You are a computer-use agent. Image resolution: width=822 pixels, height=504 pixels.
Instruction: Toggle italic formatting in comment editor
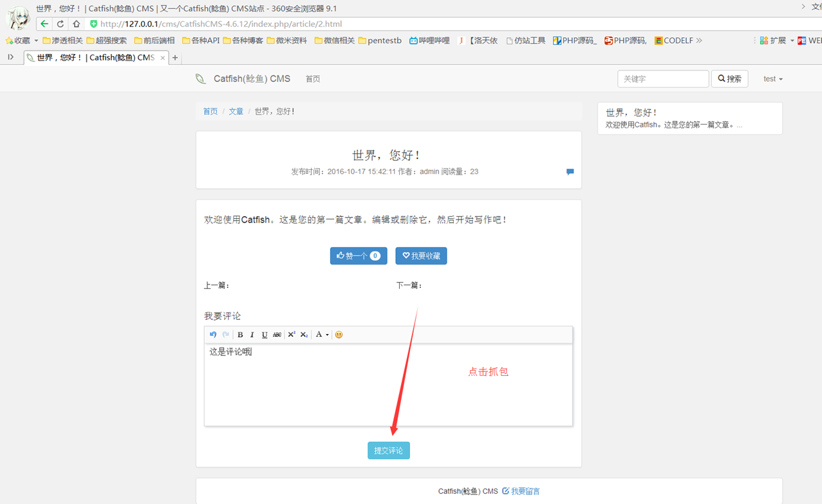pos(252,335)
